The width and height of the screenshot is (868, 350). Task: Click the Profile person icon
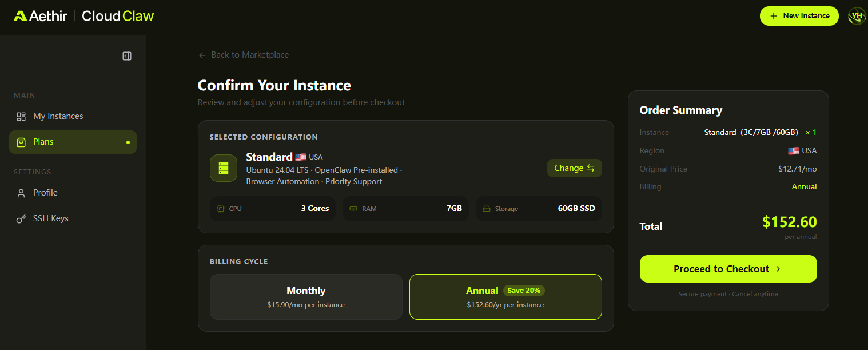click(x=21, y=193)
